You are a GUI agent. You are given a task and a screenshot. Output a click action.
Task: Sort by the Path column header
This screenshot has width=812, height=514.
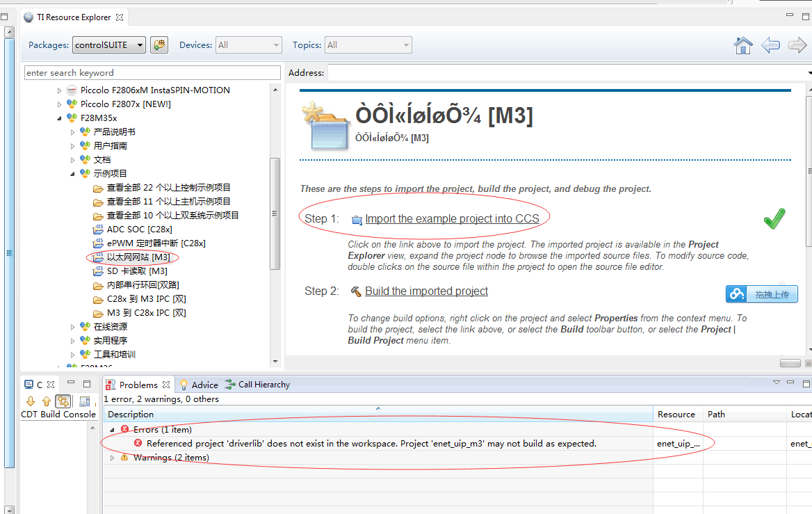click(x=745, y=415)
